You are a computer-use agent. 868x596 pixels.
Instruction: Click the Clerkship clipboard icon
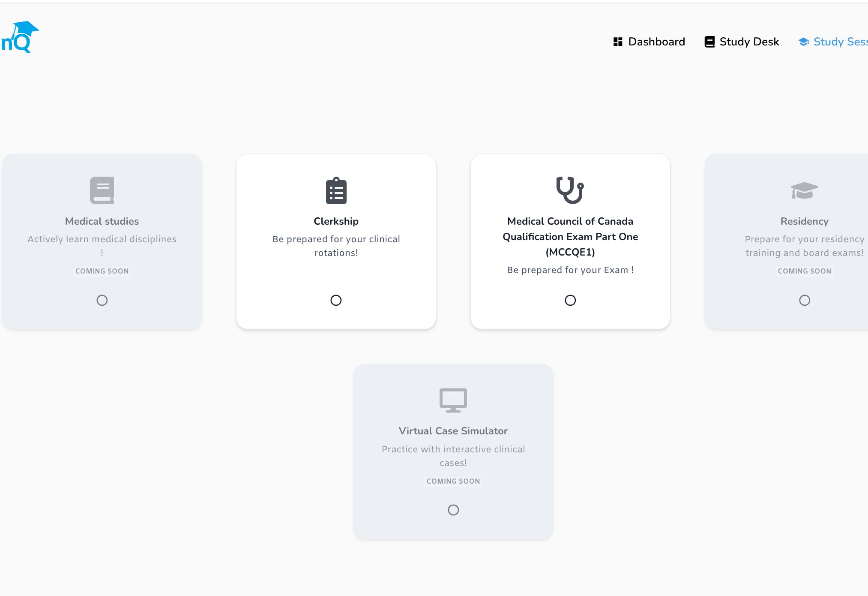click(336, 190)
